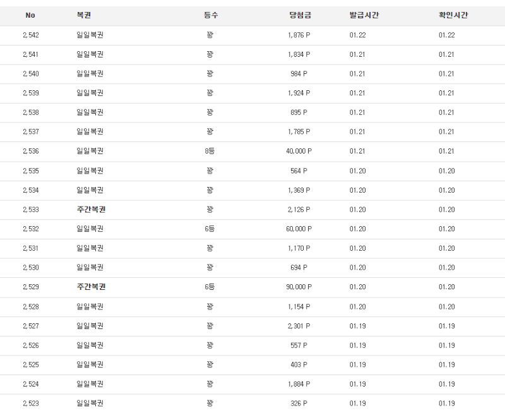Click 일일복권 in row 2,527

[90, 326]
